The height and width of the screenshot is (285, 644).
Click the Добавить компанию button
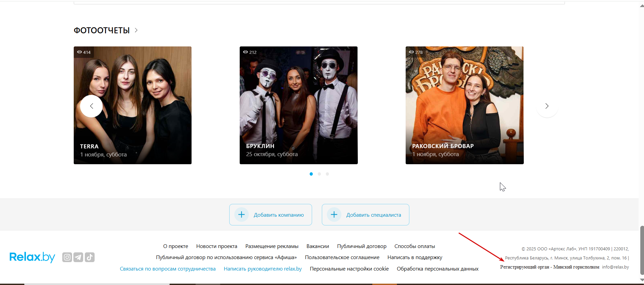click(271, 215)
